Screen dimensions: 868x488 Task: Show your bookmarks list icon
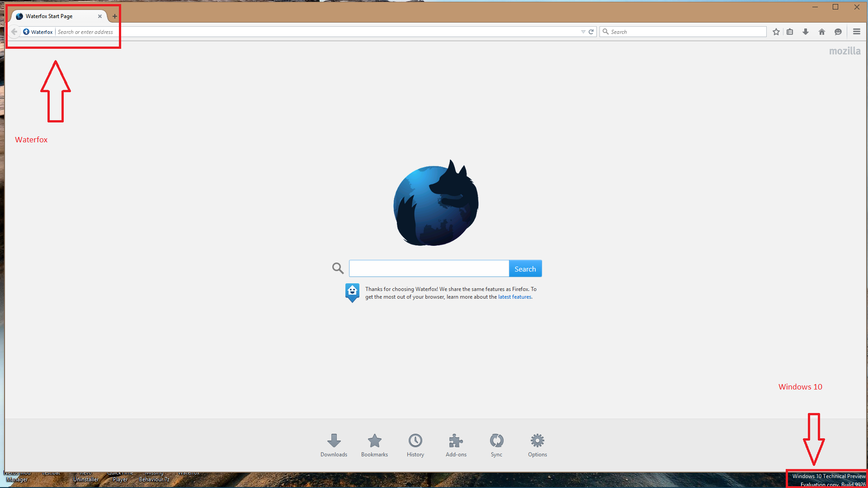[790, 32]
